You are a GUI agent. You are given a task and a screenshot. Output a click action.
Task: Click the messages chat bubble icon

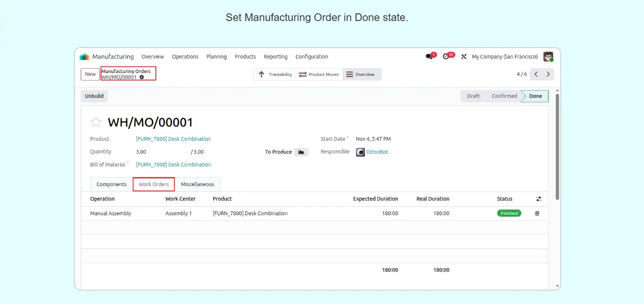click(x=429, y=56)
